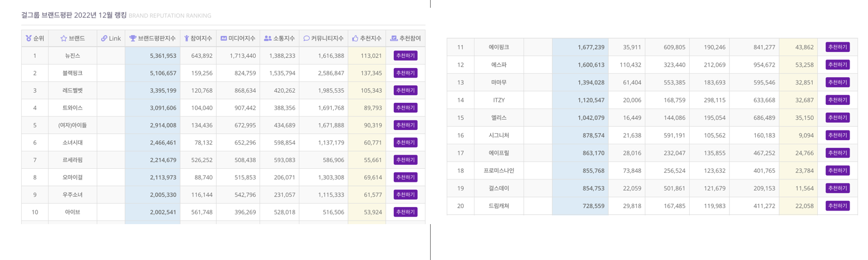Click the star icon beside 브랜드 header
The image size is (868, 260).
(x=63, y=38)
